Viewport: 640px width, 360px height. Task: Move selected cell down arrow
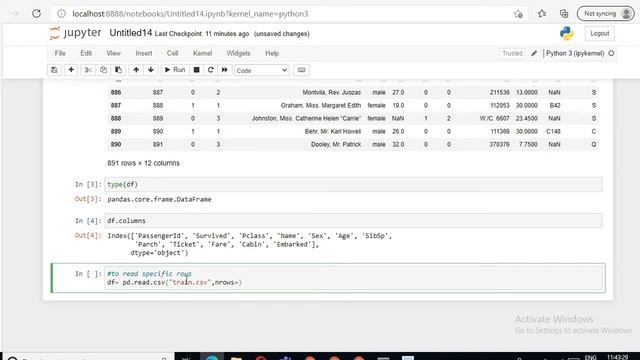point(151,70)
